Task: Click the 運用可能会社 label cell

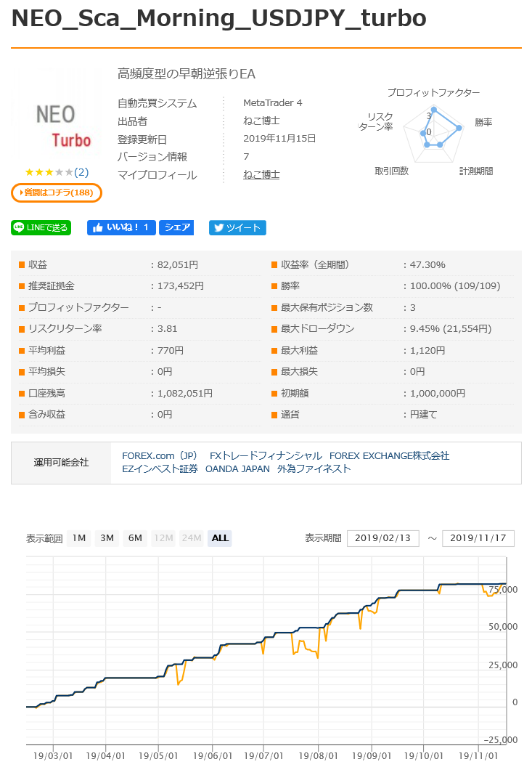Action: pos(61,463)
